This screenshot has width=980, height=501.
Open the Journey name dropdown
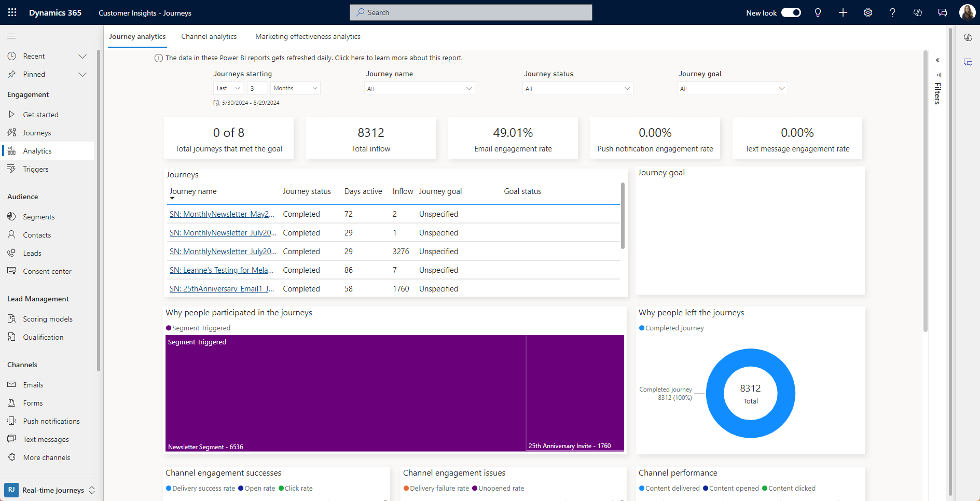tap(420, 89)
